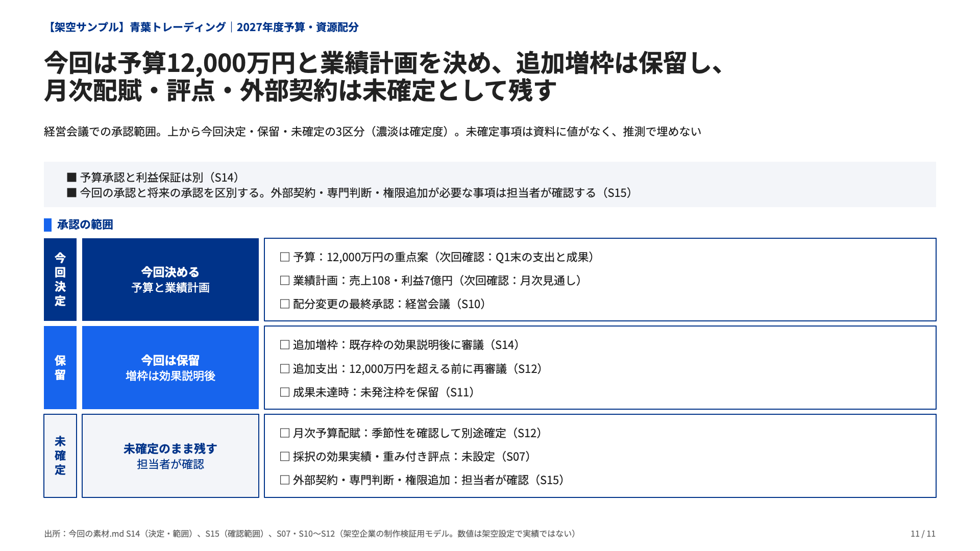Check the 採択の効果実績 checkbox
The image size is (980, 551).
285,457
